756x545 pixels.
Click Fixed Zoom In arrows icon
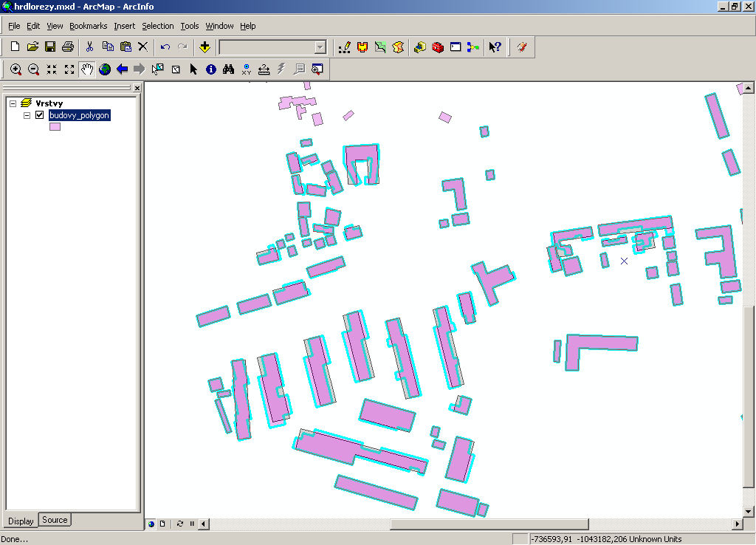(52, 69)
